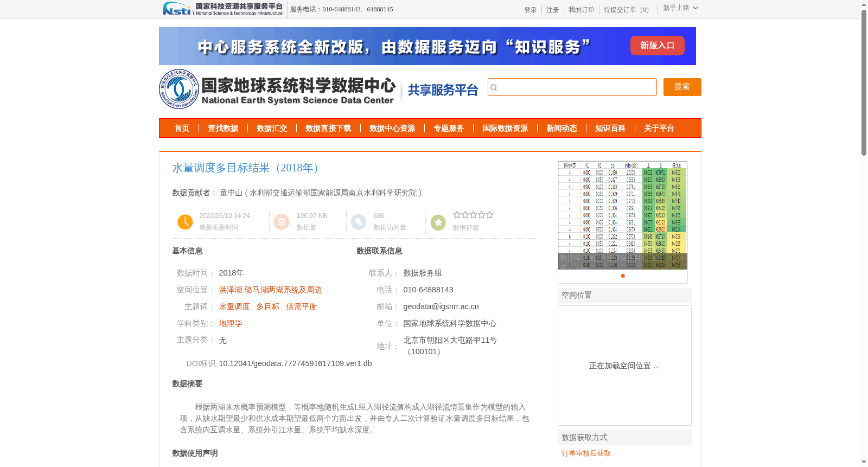868x467 pixels.
Task: Open the 首页 menu item
Action: pos(182,129)
